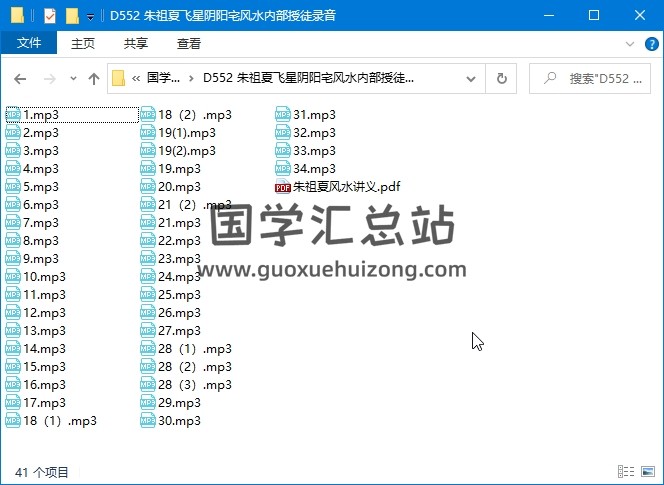Switch to the 查看 ribbon tab
The width and height of the screenshot is (664, 485).
click(188, 43)
